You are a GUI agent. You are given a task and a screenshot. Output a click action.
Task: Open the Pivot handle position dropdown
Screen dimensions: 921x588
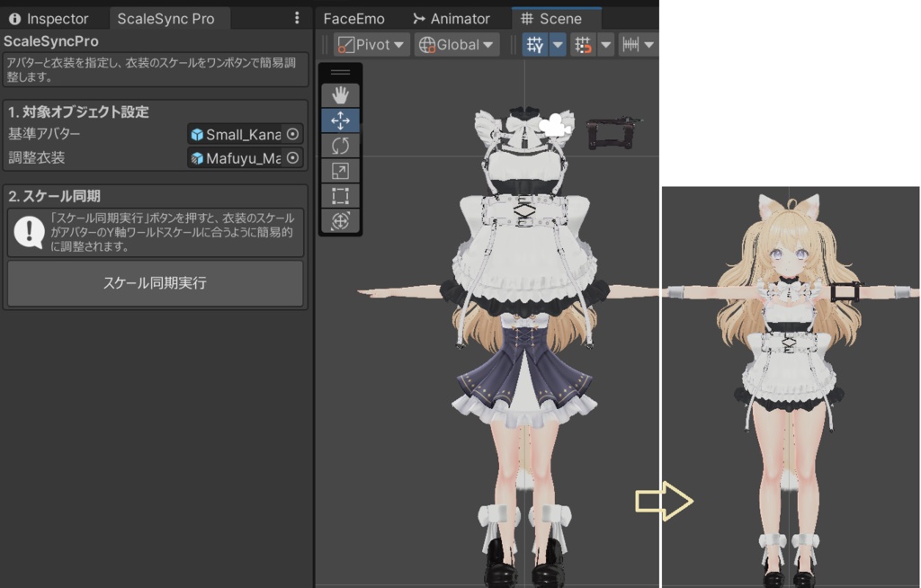coord(371,45)
